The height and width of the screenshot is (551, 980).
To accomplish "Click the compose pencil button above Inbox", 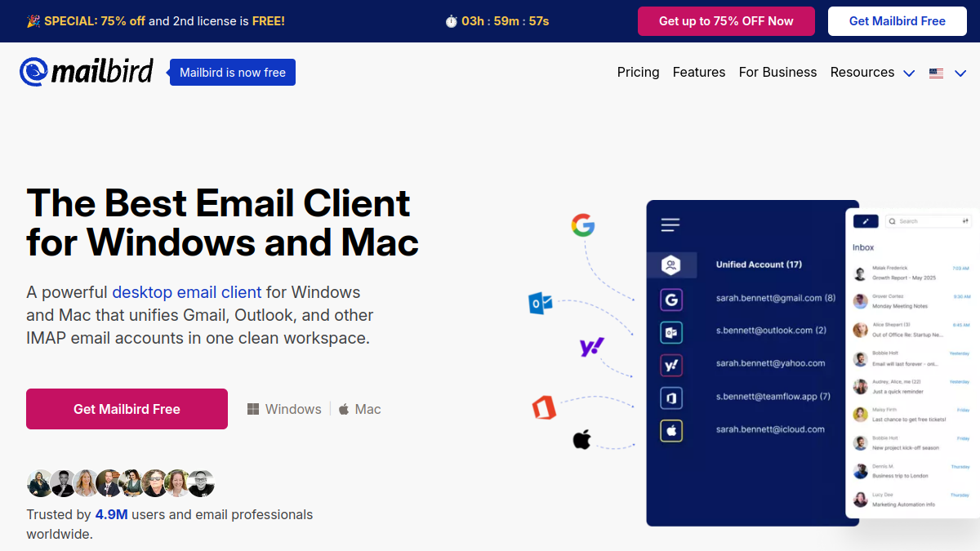I will coord(866,221).
